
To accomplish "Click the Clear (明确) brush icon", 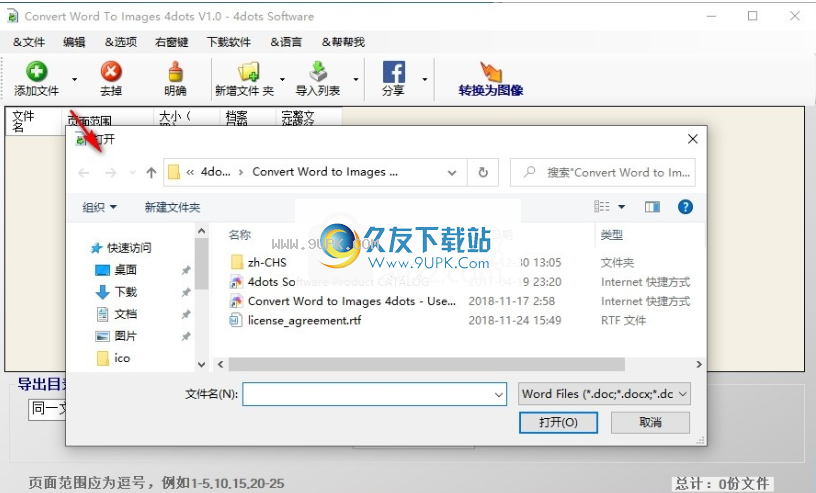I will click(x=175, y=72).
